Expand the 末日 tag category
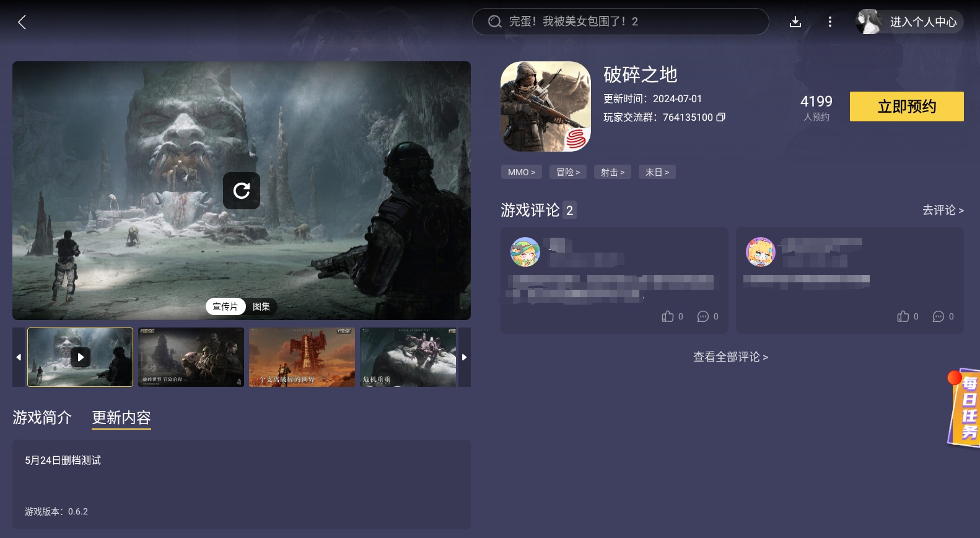The image size is (980, 538). [657, 172]
